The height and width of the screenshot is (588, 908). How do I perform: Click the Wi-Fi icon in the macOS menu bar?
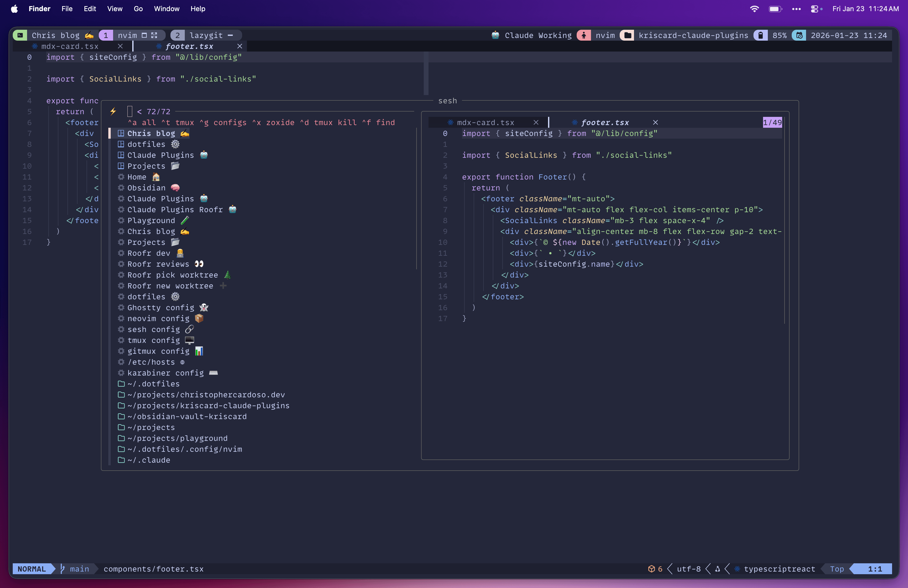(754, 8)
